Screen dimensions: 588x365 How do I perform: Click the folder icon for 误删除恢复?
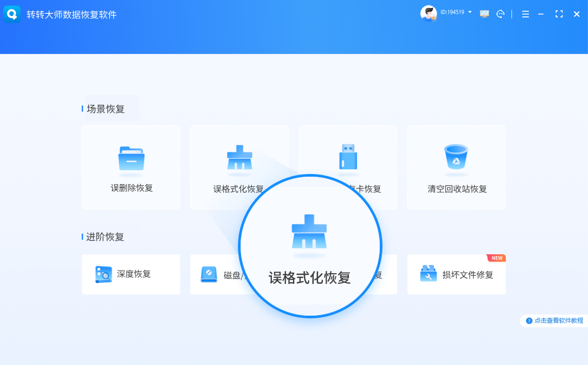[x=131, y=158]
